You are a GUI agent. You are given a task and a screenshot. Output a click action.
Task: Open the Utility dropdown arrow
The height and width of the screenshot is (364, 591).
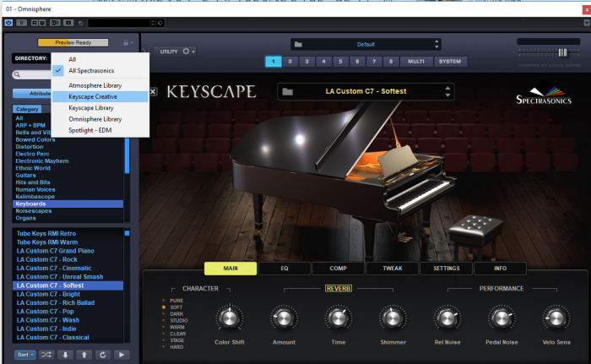point(193,52)
